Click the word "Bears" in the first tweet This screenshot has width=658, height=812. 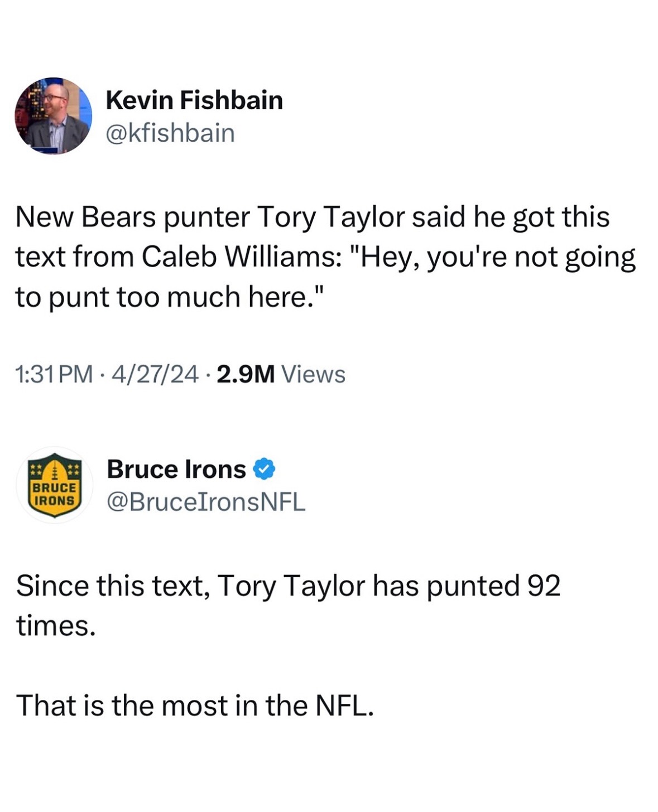(x=119, y=217)
